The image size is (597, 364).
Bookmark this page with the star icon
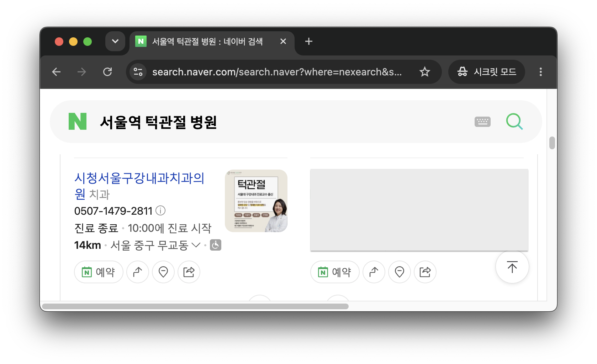point(425,72)
